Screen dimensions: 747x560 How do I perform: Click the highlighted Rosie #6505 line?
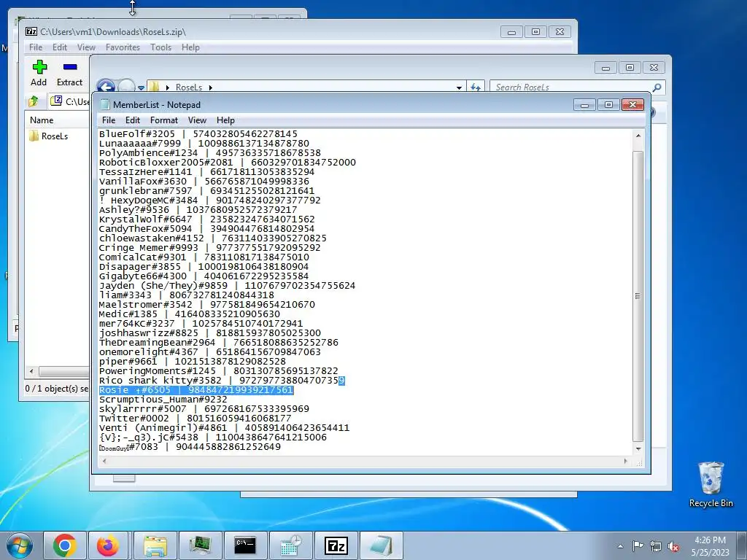click(x=196, y=390)
